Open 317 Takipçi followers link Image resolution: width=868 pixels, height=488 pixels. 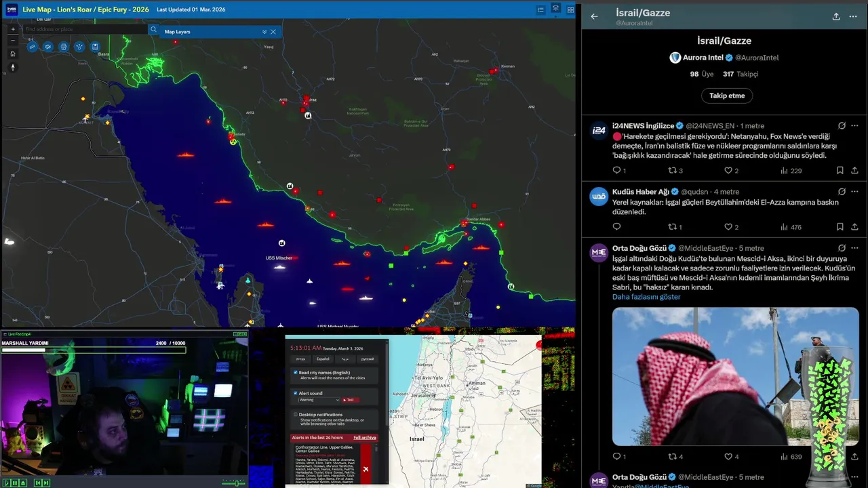[741, 74]
